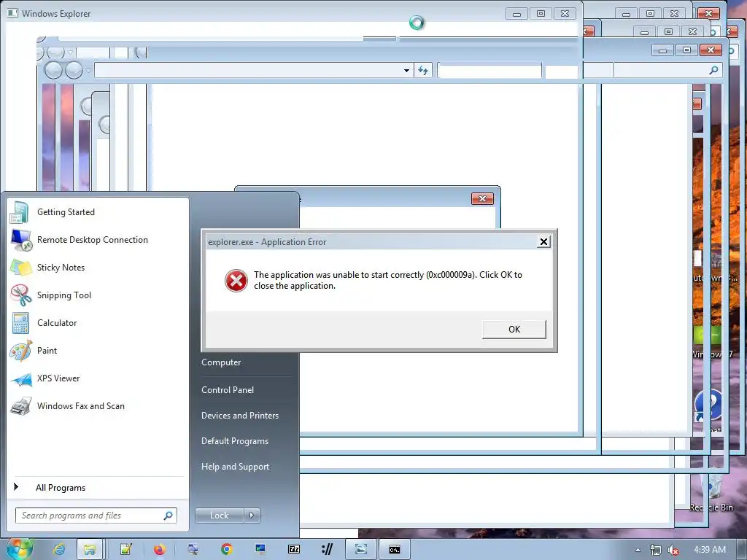Image resolution: width=747 pixels, height=560 pixels.
Task: Open the :// app on taskbar
Action: (328, 550)
